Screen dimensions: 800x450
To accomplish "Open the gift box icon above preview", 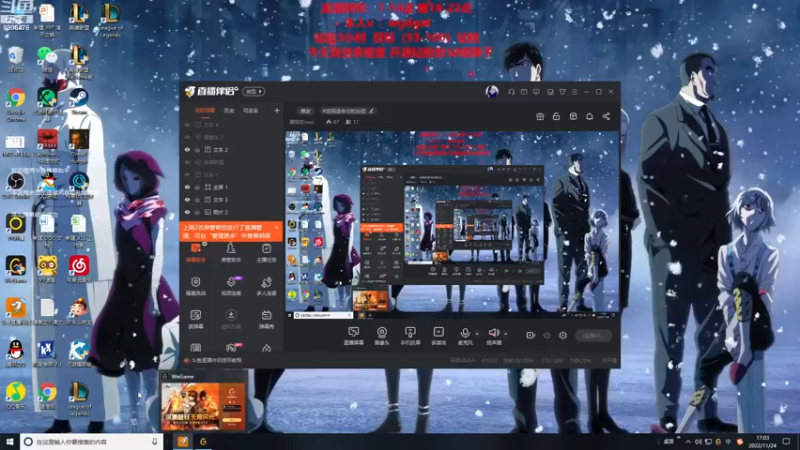I will click(540, 116).
